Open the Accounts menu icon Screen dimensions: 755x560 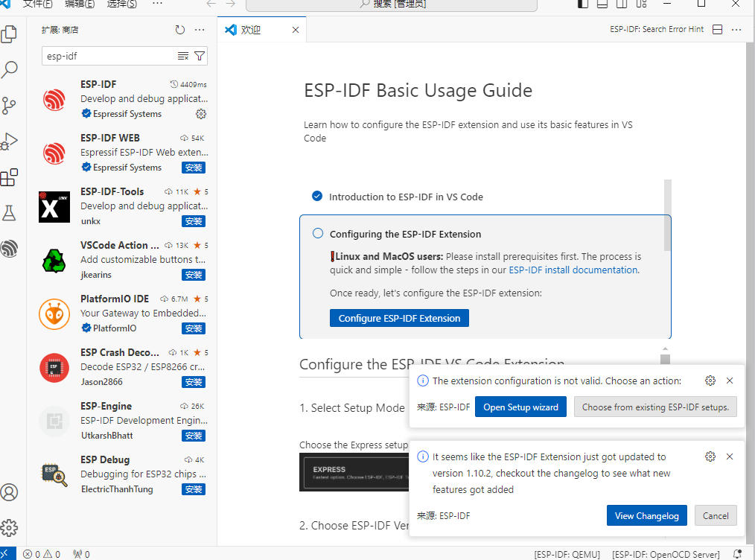click(9, 492)
